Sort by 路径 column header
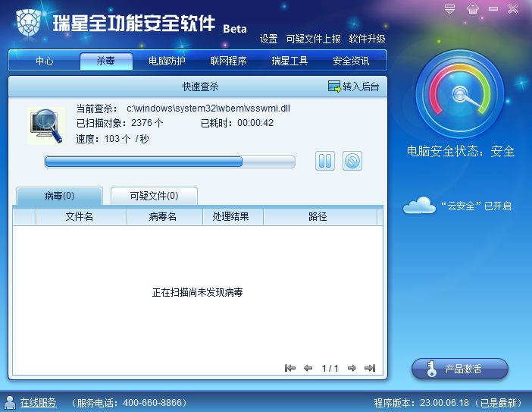 [x=320, y=216]
